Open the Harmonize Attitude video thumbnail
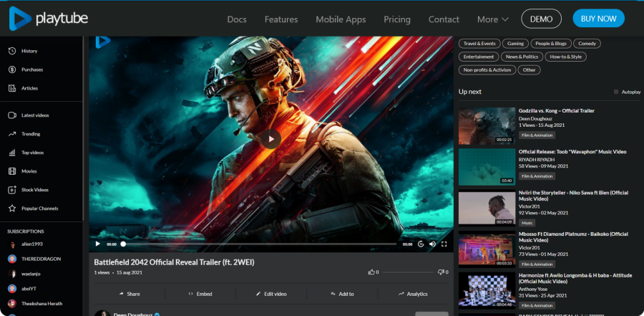 [x=487, y=290]
